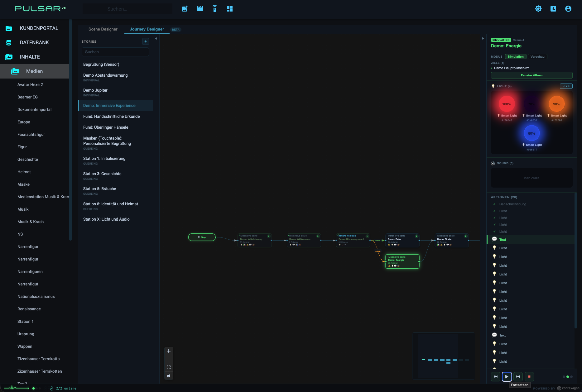Play the Demo: Initialisierung node
The width and height of the screenshot is (582, 392).
pos(269,236)
